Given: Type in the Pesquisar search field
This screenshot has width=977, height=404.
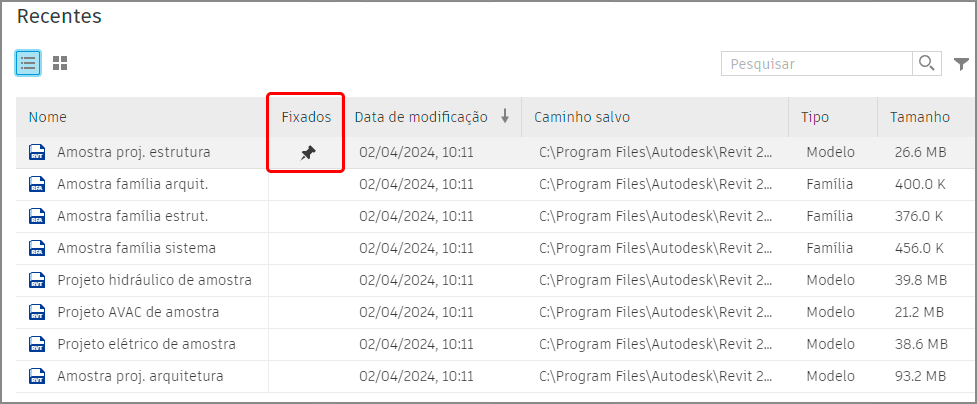Looking at the screenshot, I should 816,64.
